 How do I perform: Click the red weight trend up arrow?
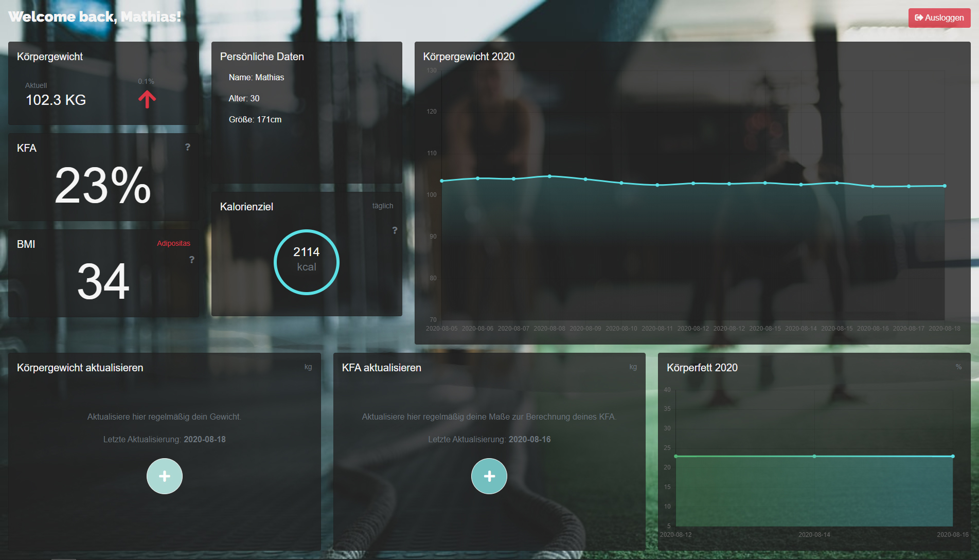point(147,99)
